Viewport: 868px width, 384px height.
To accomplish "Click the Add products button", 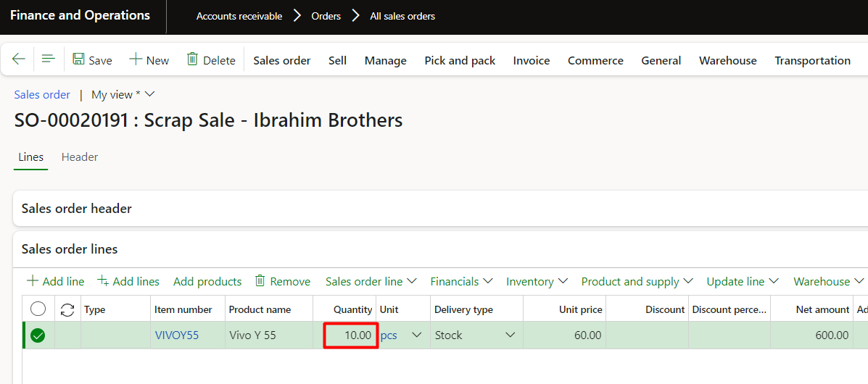I will coord(207,281).
